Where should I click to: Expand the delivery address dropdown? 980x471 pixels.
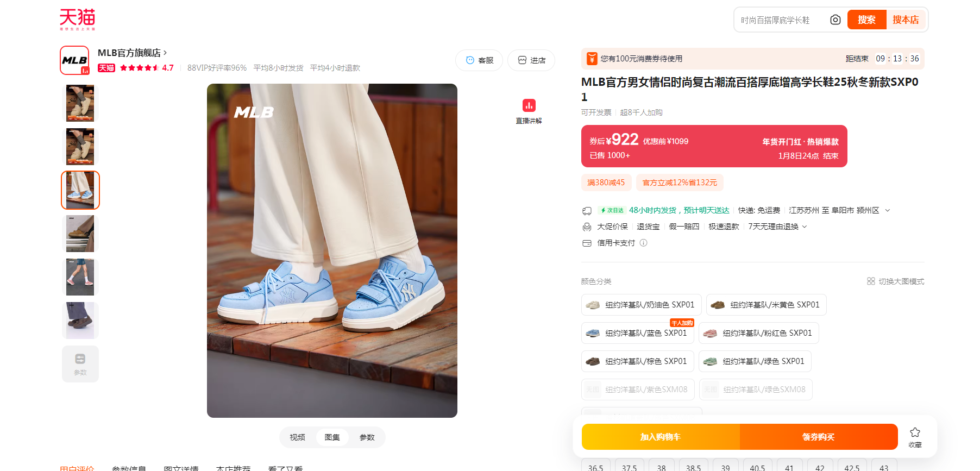[888, 210]
